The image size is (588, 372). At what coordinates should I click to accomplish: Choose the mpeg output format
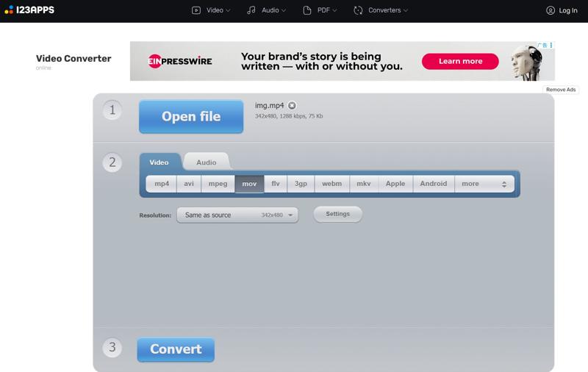[218, 184]
